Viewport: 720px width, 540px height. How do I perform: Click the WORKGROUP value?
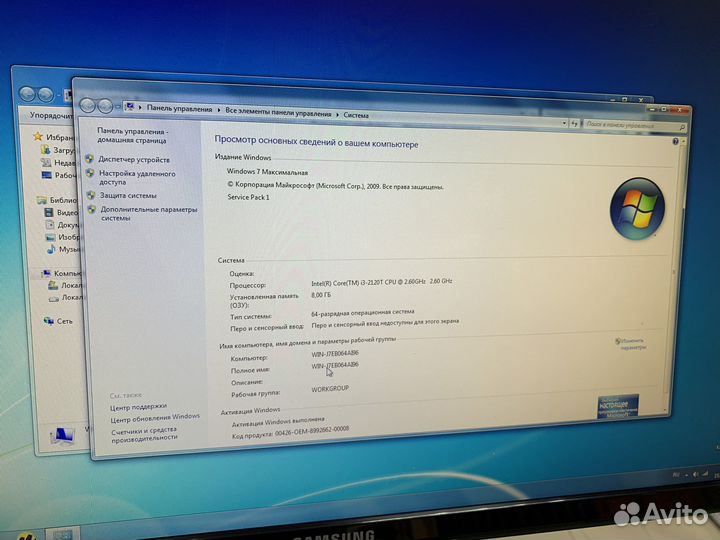[x=330, y=388]
